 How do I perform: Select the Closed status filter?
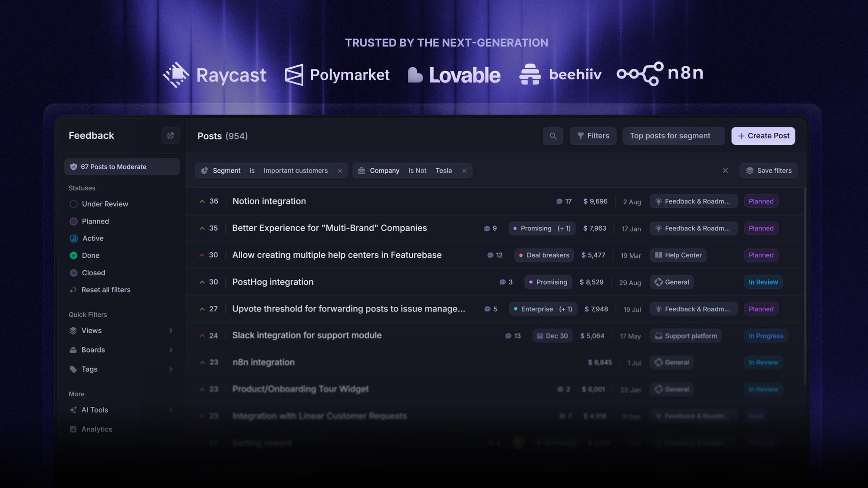coord(93,273)
